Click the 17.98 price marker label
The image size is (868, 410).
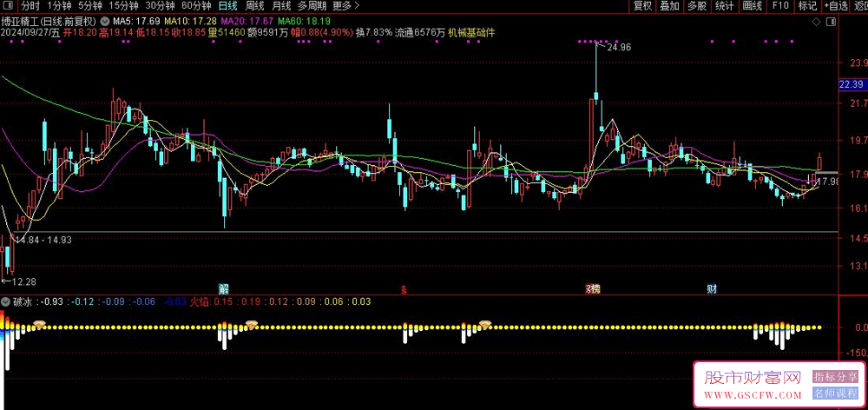click(x=829, y=182)
